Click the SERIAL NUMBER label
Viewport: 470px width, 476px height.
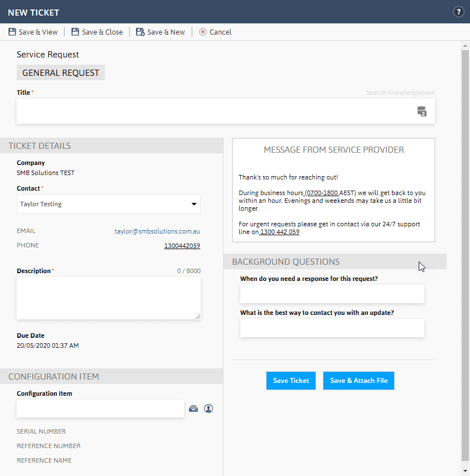pos(41,431)
